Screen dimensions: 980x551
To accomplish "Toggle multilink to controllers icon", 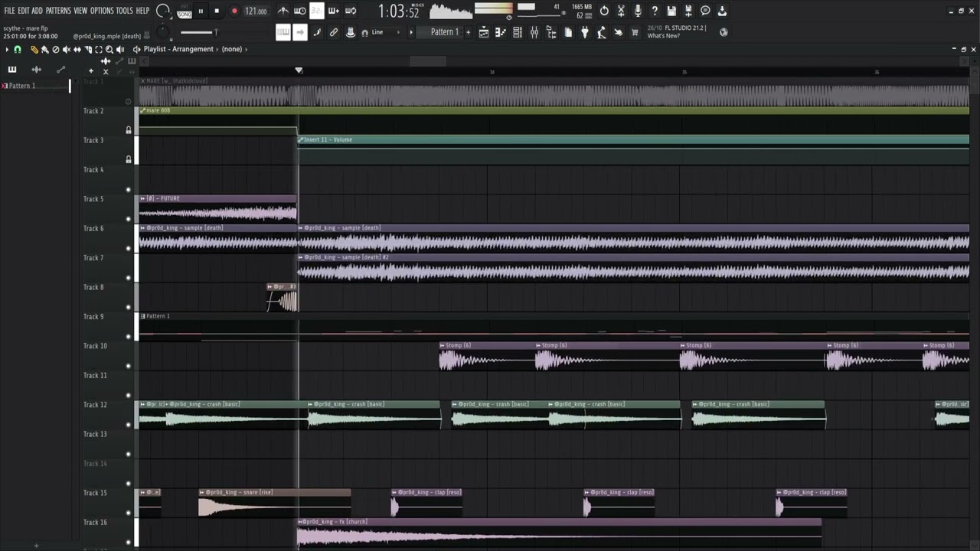I will click(x=334, y=32).
